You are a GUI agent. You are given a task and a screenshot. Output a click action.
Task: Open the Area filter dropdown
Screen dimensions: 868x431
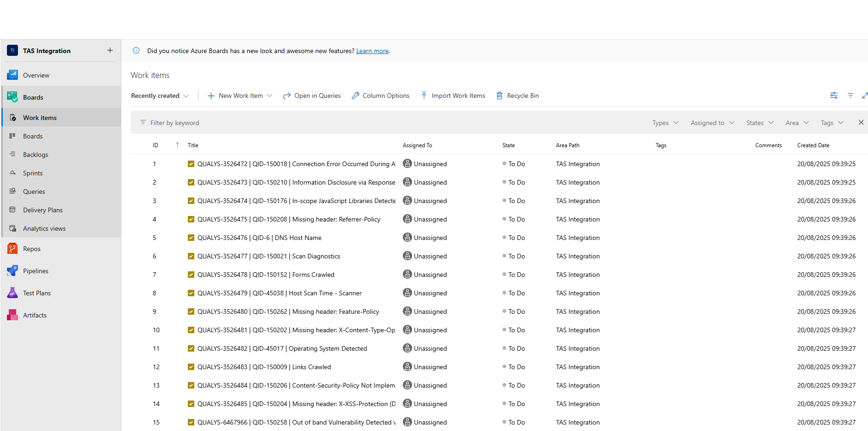(x=797, y=123)
